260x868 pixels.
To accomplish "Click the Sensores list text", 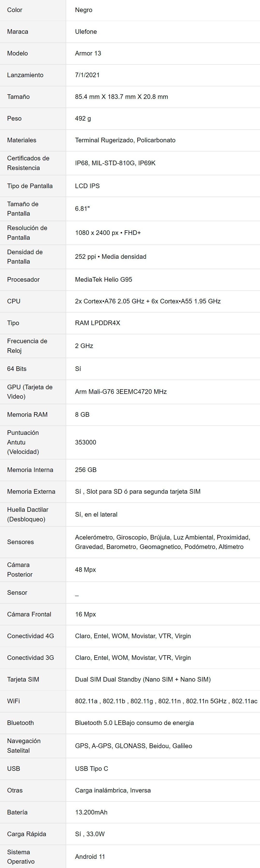I will 162,542.
